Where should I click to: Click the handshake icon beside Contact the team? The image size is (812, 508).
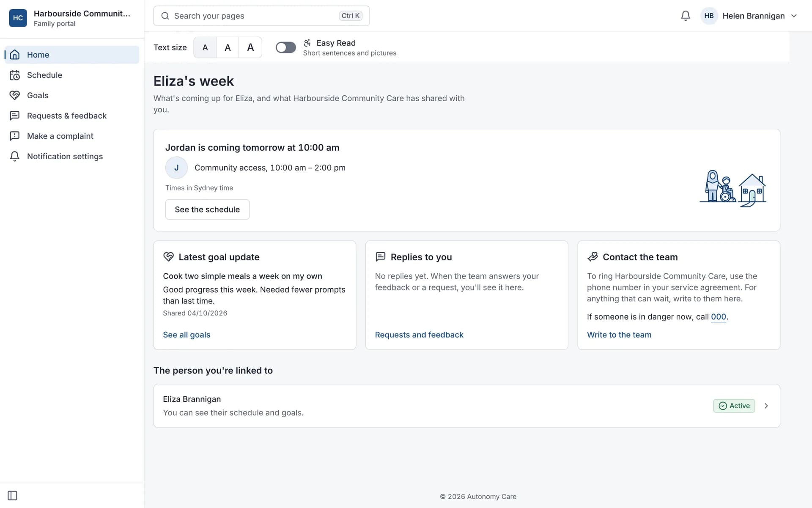point(592,257)
